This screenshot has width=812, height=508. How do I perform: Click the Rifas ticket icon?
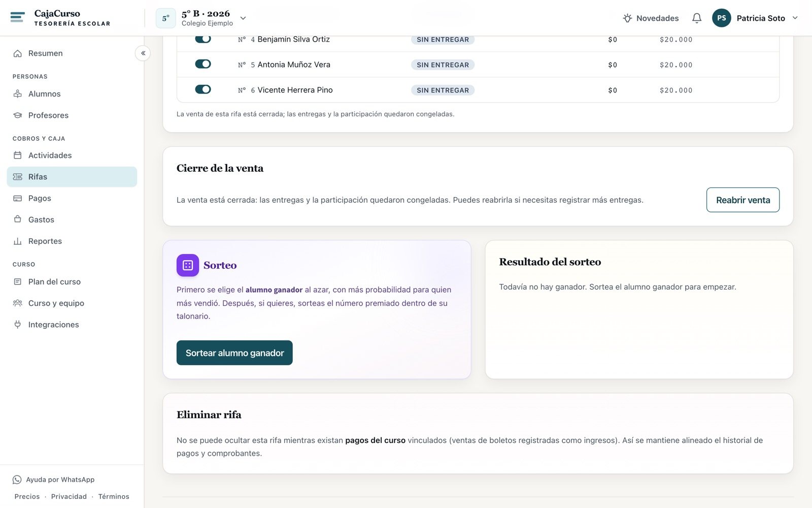tap(18, 177)
